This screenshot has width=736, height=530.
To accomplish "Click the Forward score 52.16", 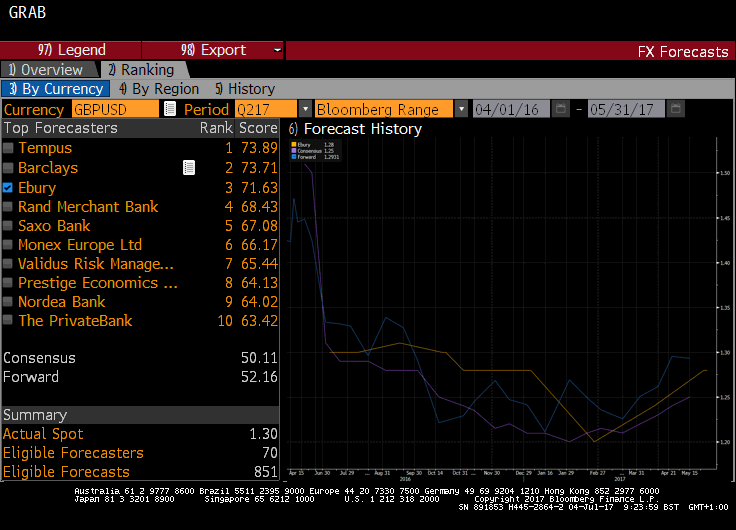I will click(x=259, y=376).
